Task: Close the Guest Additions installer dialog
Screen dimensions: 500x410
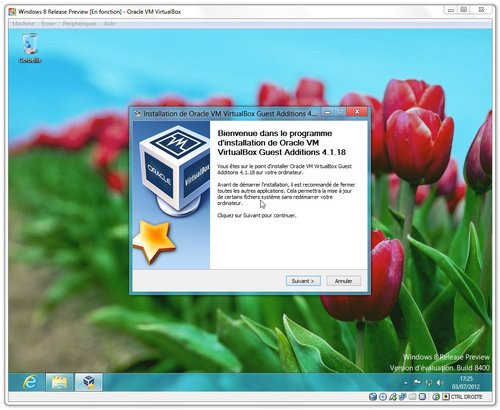Action: [x=357, y=112]
